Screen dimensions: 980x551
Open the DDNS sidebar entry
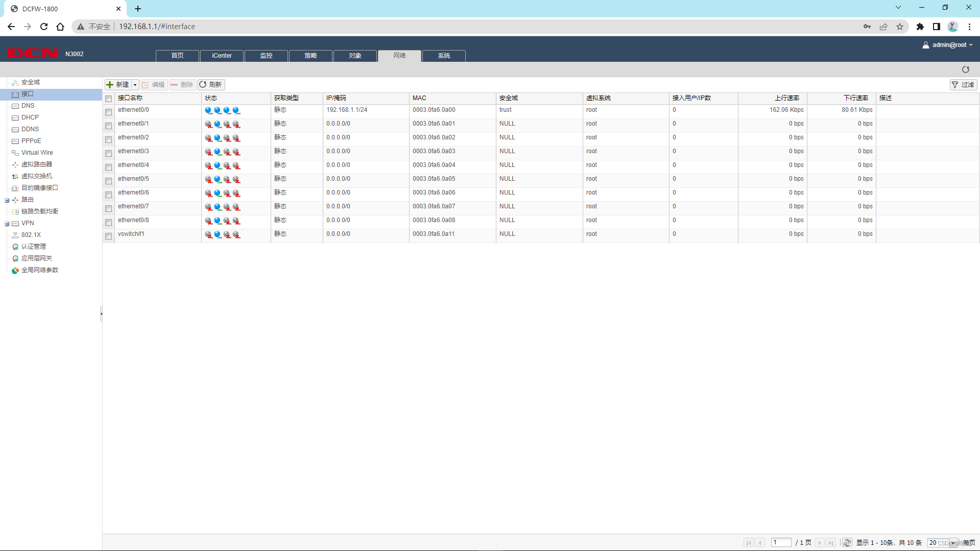pyautogui.click(x=30, y=129)
